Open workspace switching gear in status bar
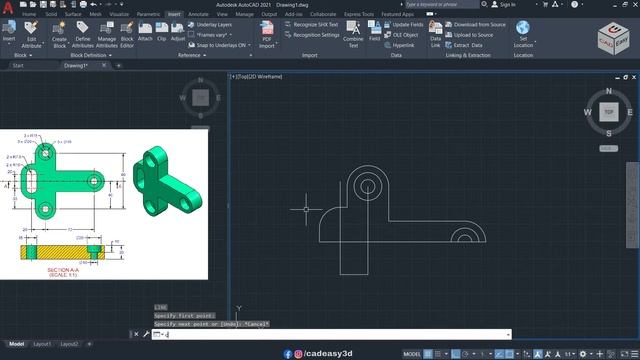 583,354
